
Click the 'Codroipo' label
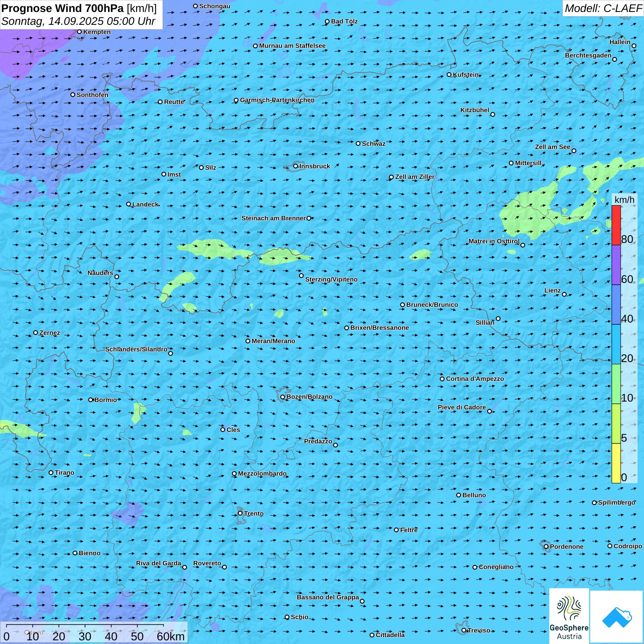coord(628,546)
